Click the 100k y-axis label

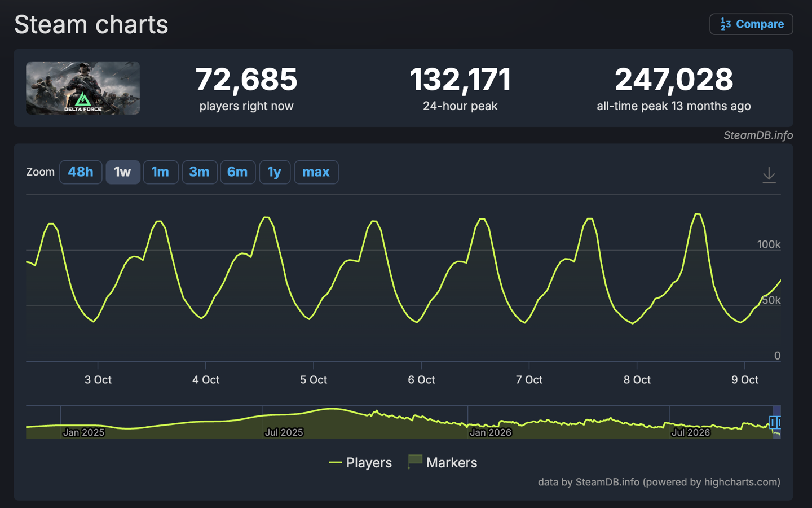769,244
